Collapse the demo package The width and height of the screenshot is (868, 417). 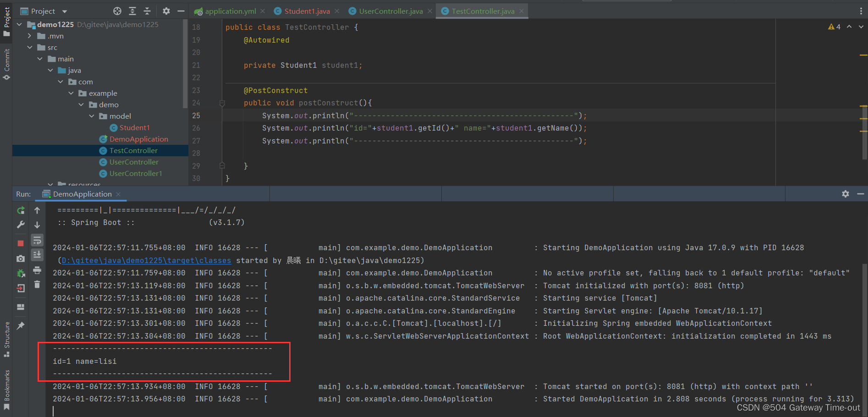click(x=81, y=104)
